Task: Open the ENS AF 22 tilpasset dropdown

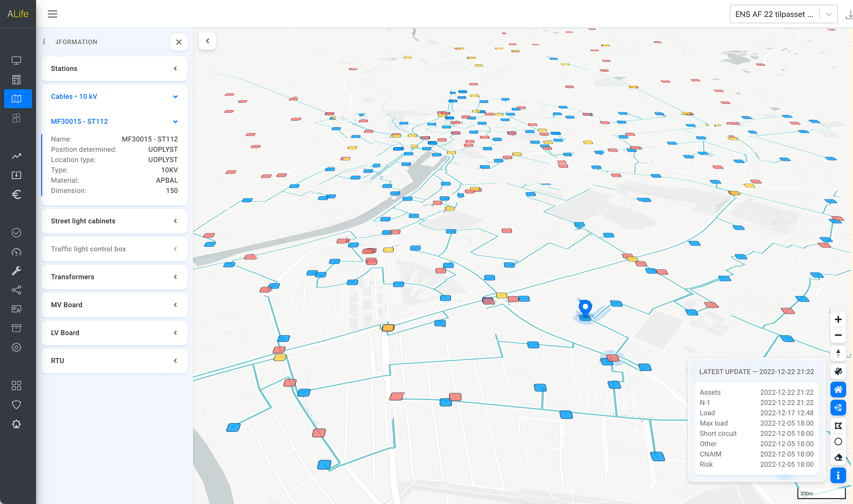Action: coord(783,14)
